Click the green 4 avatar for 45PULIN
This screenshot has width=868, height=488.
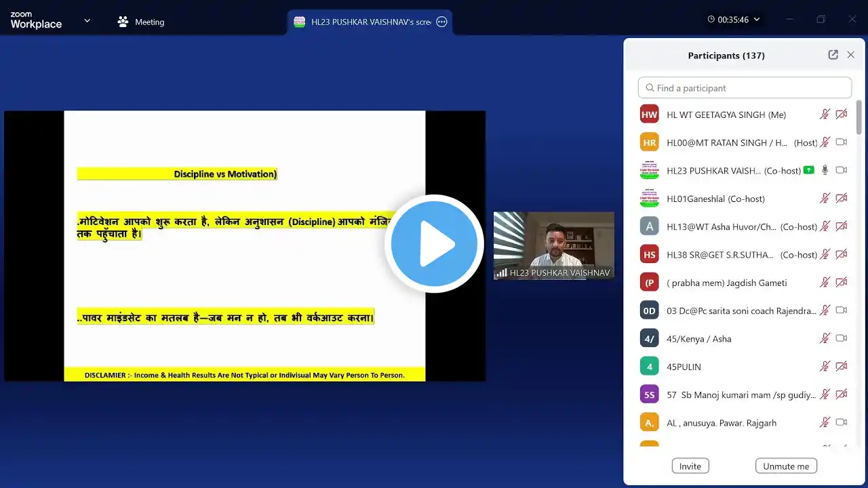[649, 367]
